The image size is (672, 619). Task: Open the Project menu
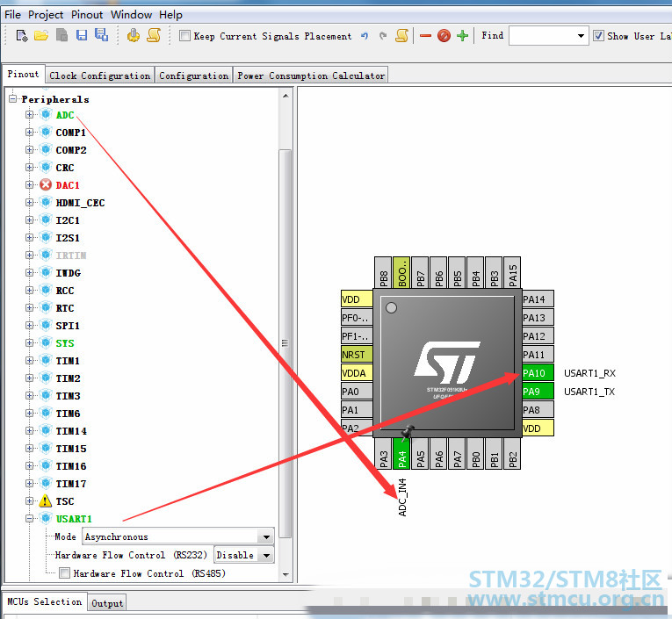[46, 15]
